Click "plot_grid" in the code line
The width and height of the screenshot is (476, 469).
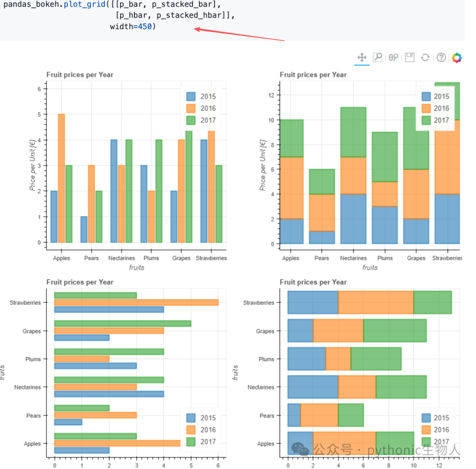[85, 4]
